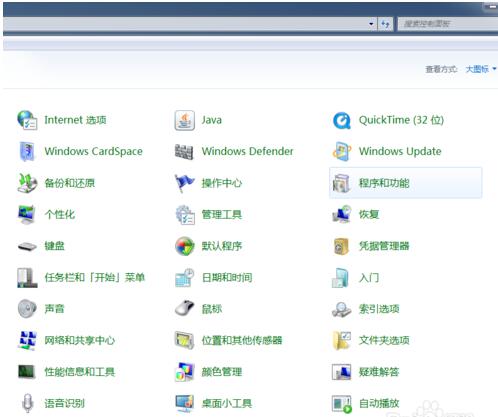Screen dimensions: 498x417
Task: Open the Windows Update icon
Action: (342, 152)
